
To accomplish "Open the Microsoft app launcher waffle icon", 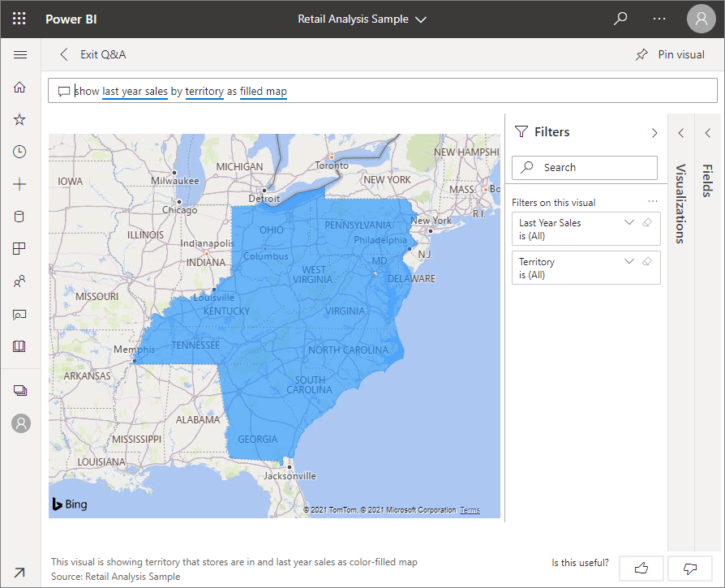I will point(18,18).
